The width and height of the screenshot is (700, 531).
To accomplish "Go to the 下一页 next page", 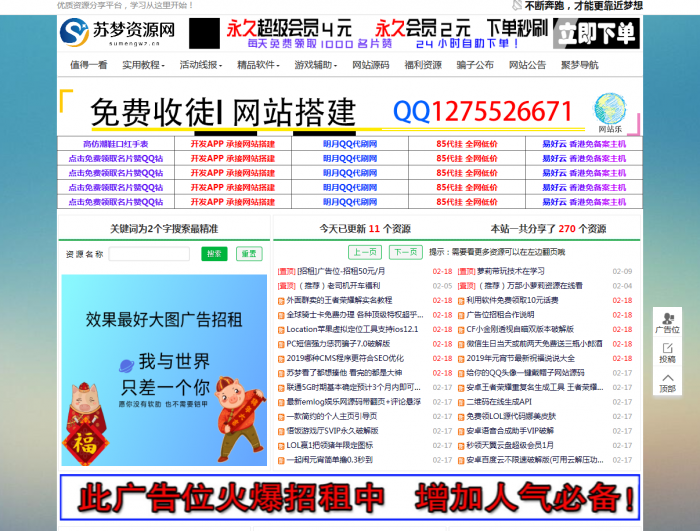I will 404,252.
